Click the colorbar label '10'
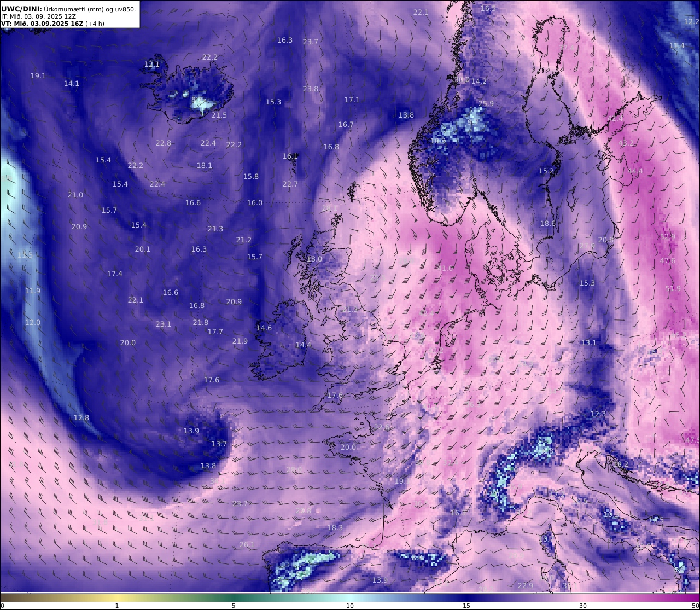Viewport: 700px width, 610px height. [350, 606]
